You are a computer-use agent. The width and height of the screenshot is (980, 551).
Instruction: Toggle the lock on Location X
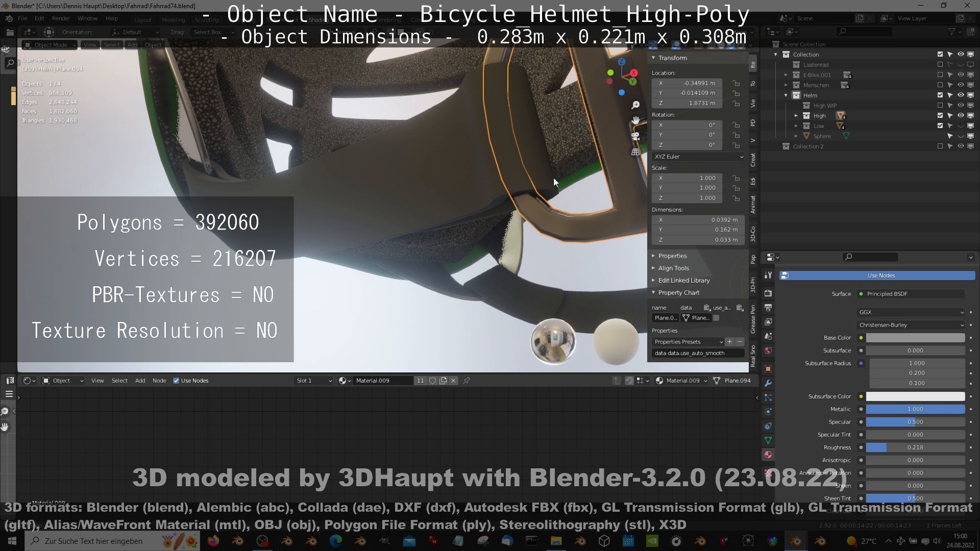click(736, 83)
